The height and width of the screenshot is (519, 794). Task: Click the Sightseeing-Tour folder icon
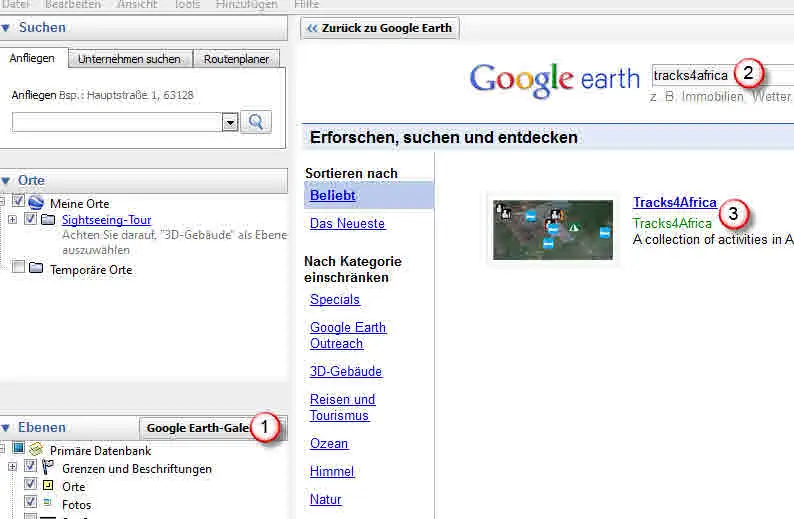(x=48, y=219)
